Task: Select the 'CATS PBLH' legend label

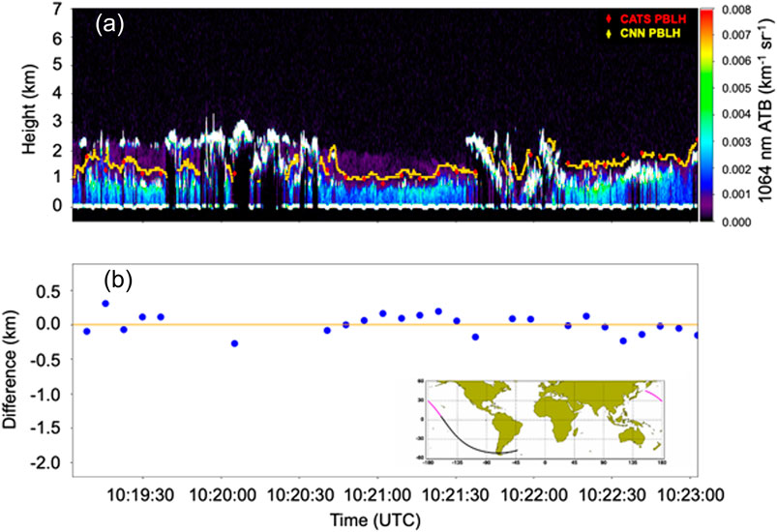Action: pos(653,19)
